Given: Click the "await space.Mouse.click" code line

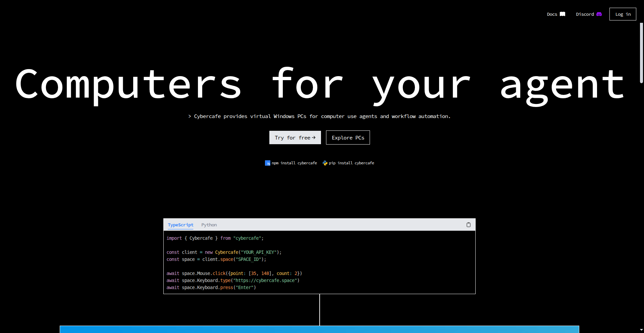Looking at the screenshot, I should (234, 273).
